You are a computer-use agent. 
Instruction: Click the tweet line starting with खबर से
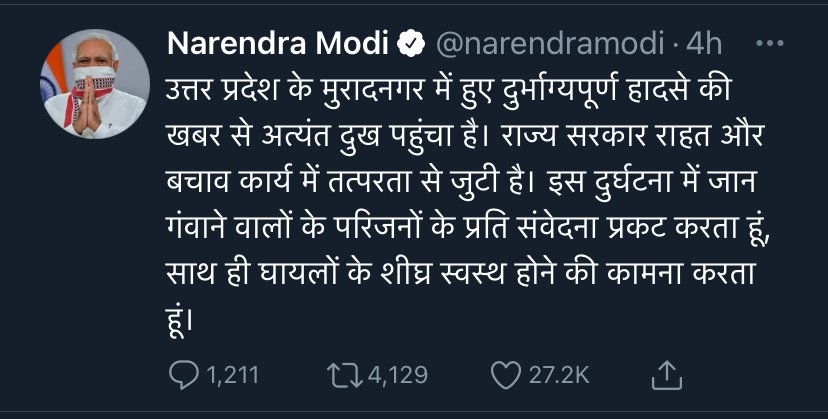(465, 138)
